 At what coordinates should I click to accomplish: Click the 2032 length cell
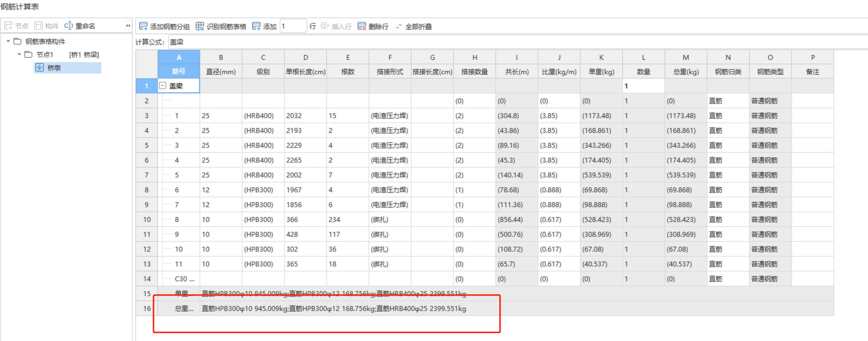point(306,116)
